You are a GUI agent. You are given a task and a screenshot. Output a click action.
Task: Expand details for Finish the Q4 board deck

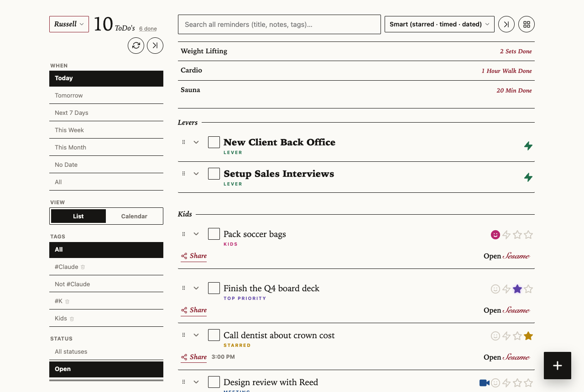[196, 288]
